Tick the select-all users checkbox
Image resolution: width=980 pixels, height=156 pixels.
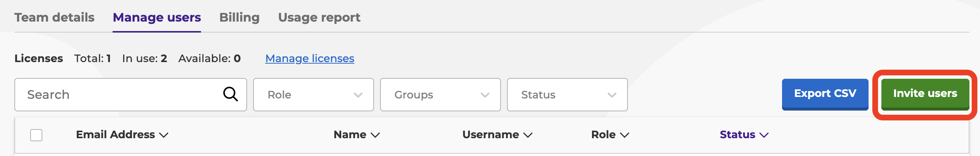36,135
